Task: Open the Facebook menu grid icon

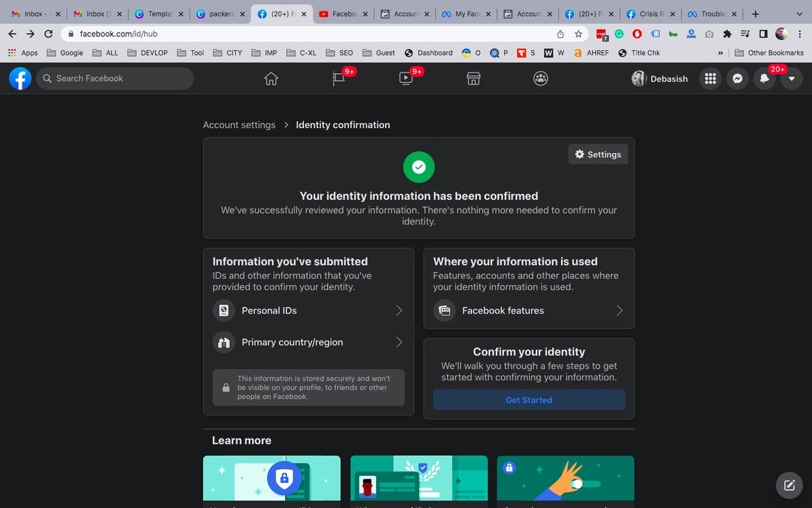Action: coord(710,79)
